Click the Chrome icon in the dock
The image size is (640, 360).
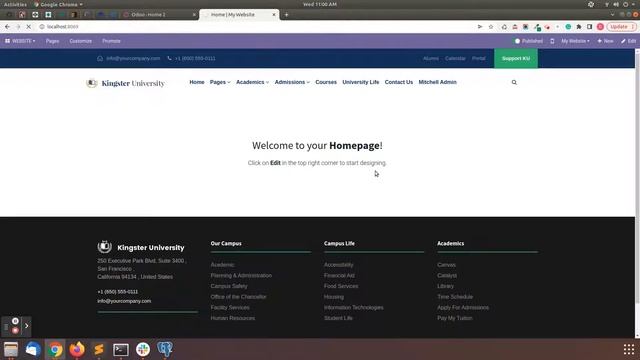point(55,350)
